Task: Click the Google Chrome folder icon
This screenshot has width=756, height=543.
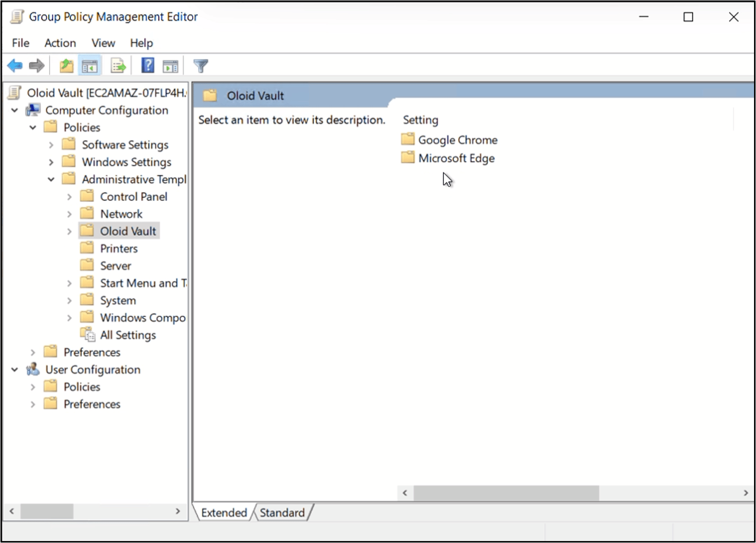Action: 408,139
